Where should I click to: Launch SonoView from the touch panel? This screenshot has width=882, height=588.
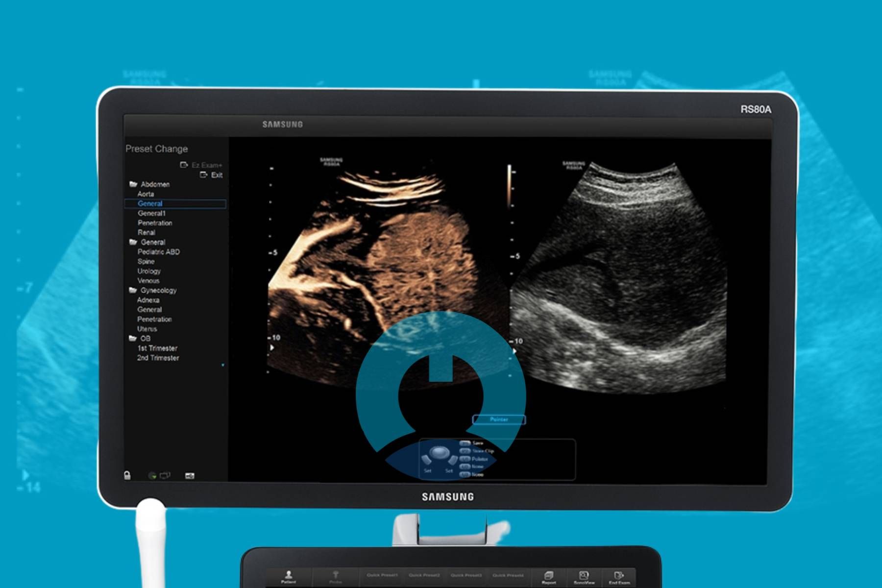click(584, 577)
